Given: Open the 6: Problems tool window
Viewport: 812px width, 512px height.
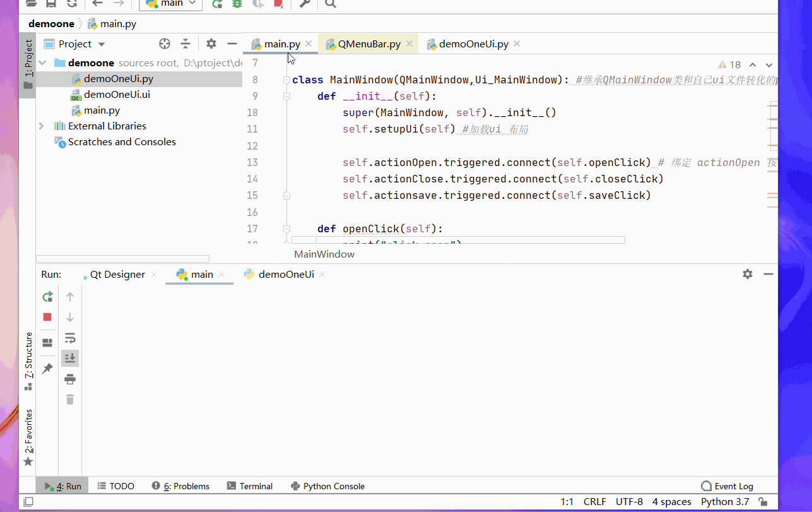Looking at the screenshot, I should [x=180, y=486].
